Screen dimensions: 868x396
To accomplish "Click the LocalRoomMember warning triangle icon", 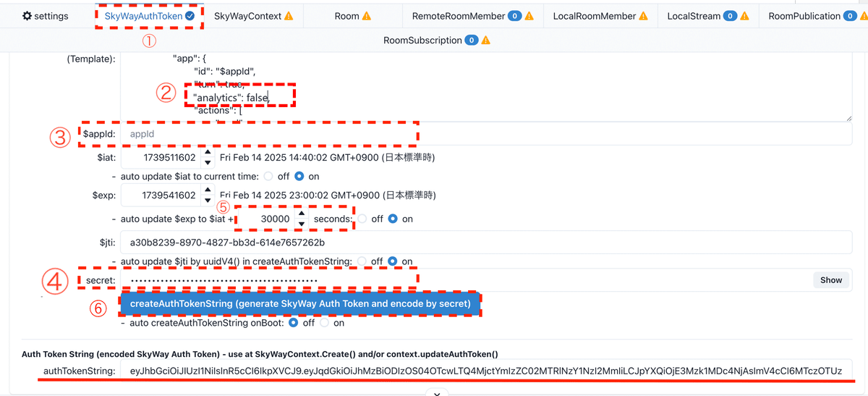I will (x=644, y=16).
